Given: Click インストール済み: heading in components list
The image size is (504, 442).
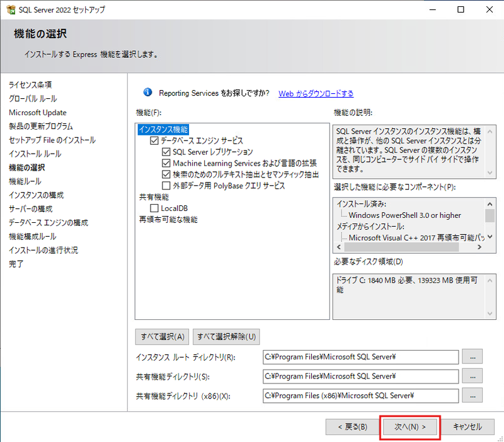Looking at the screenshot, I should point(361,204).
